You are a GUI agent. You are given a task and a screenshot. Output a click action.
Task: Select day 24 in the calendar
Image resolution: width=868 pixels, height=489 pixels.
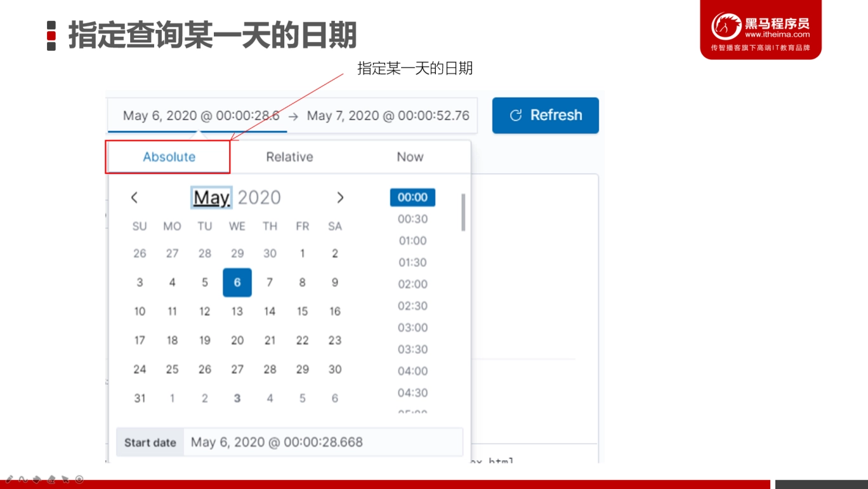[140, 369]
